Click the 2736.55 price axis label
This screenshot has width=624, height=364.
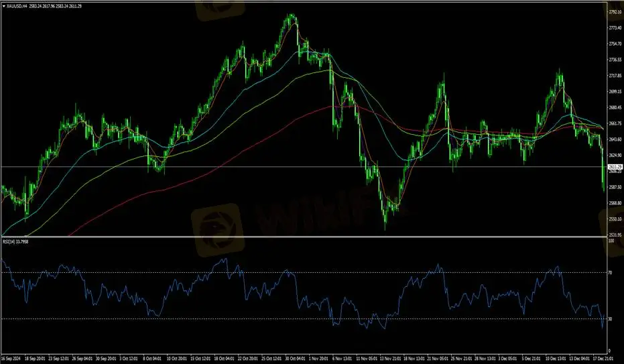(615, 60)
